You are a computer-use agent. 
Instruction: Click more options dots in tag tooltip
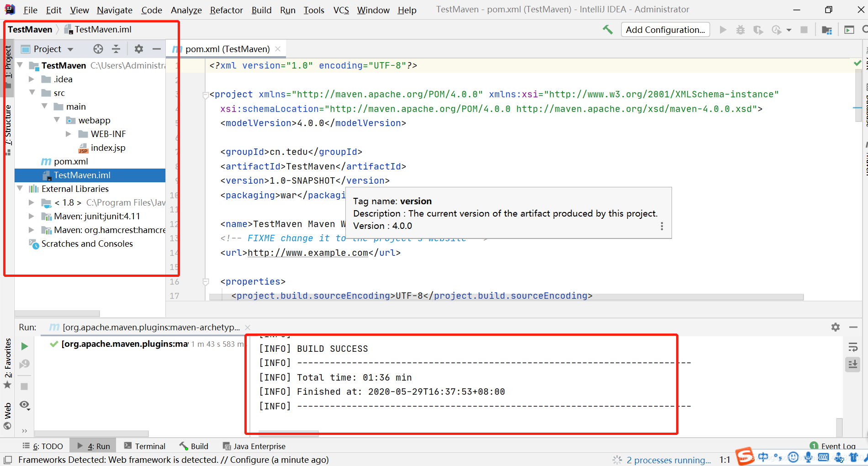tap(662, 226)
